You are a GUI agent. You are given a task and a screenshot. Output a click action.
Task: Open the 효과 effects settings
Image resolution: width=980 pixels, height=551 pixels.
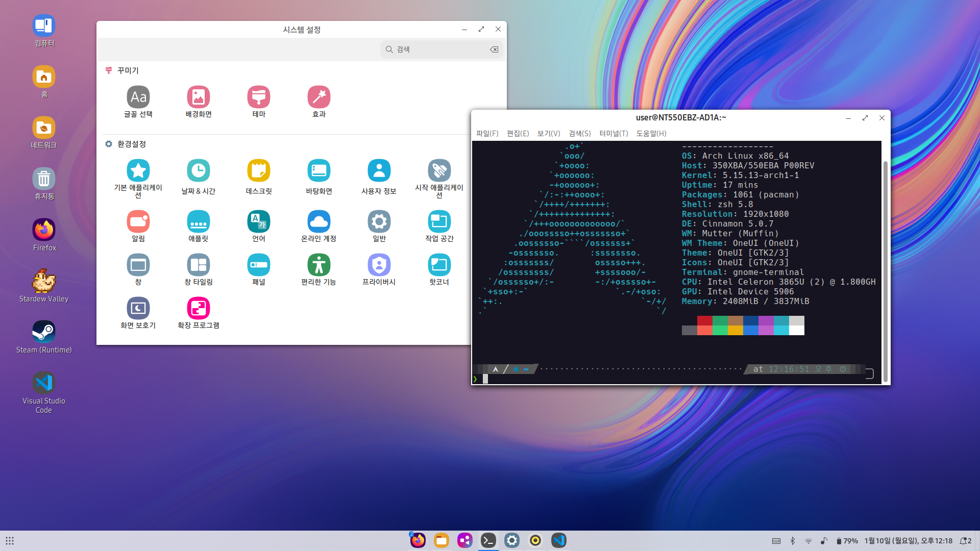click(x=319, y=97)
